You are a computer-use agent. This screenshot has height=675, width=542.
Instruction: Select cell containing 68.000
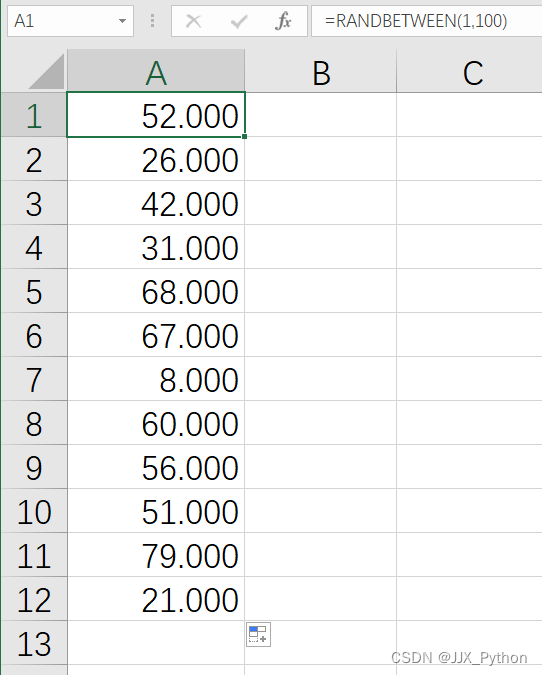(156, 291)
